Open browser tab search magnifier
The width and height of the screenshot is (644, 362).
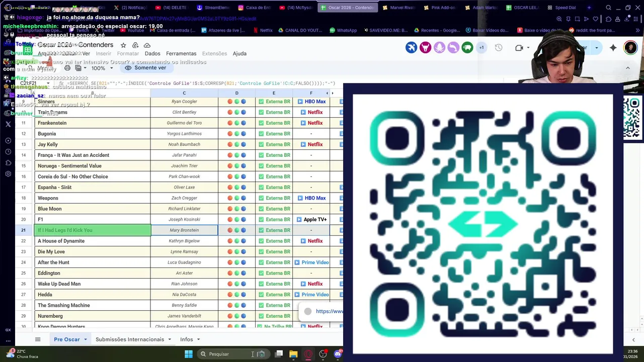tap(608, 8)
